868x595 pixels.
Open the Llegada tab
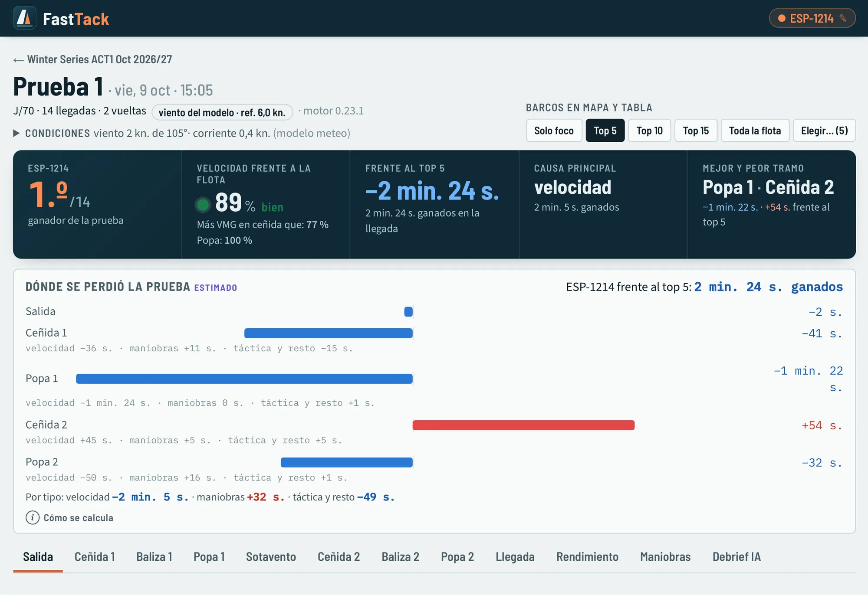click(515, 557)
